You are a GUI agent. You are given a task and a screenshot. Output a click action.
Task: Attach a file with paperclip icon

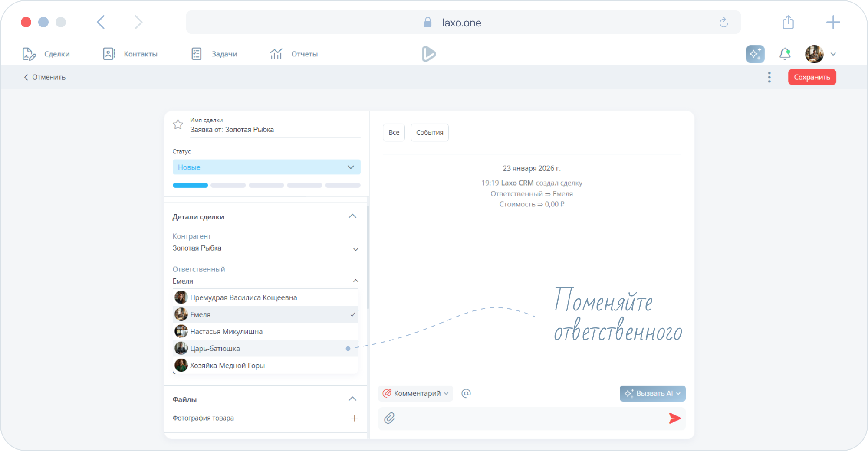click(389, 418)
